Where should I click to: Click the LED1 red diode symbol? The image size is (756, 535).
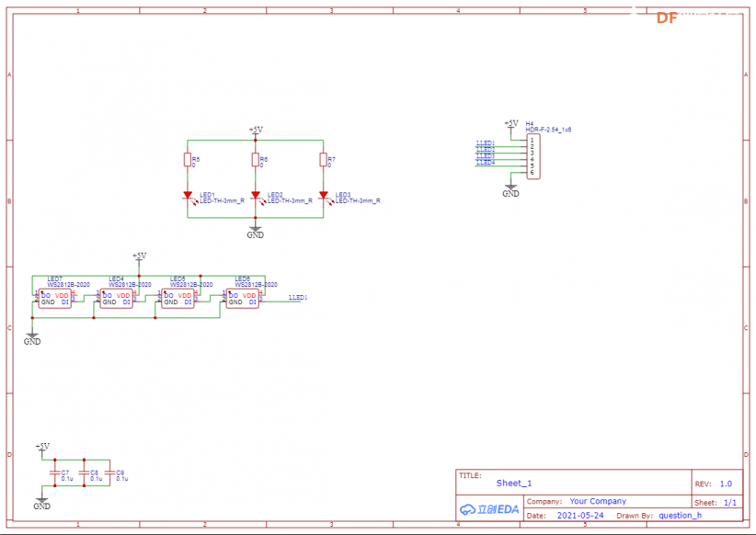[188, 196]
